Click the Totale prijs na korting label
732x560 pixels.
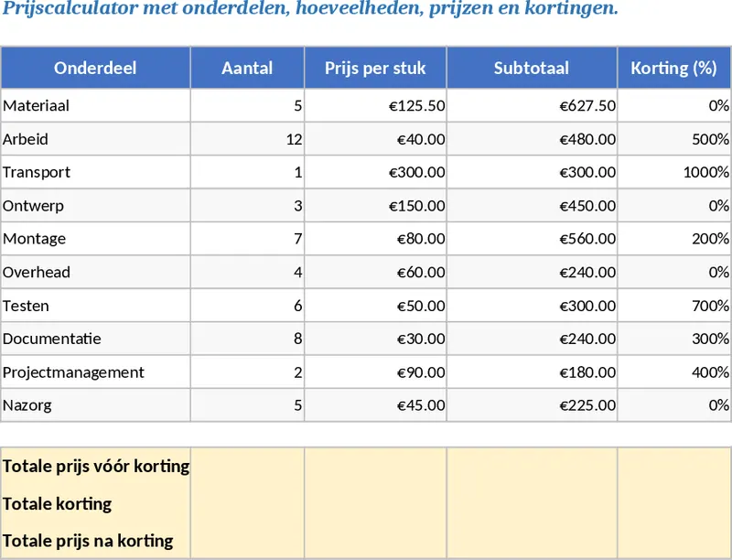click(95, 540)
